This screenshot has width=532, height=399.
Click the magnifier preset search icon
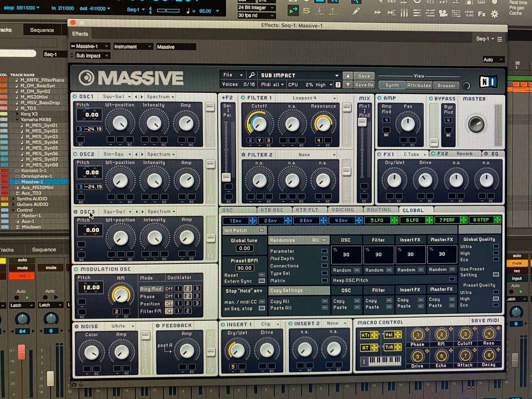(x=252, y=75)
